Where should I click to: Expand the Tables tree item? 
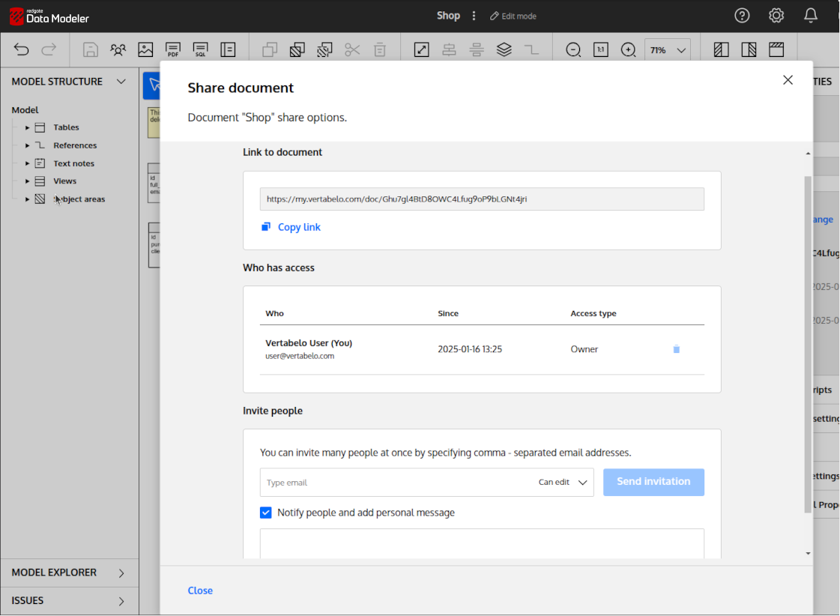(x=27, y=127)
